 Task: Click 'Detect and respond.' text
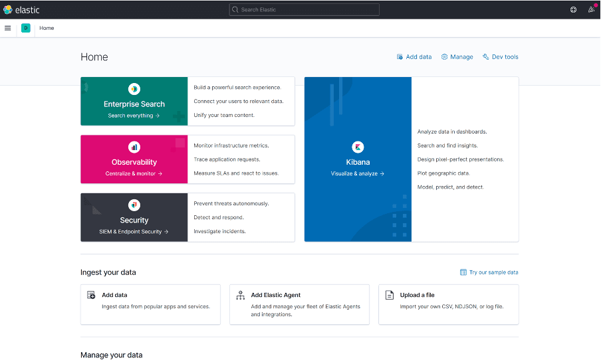coord(219,217)
